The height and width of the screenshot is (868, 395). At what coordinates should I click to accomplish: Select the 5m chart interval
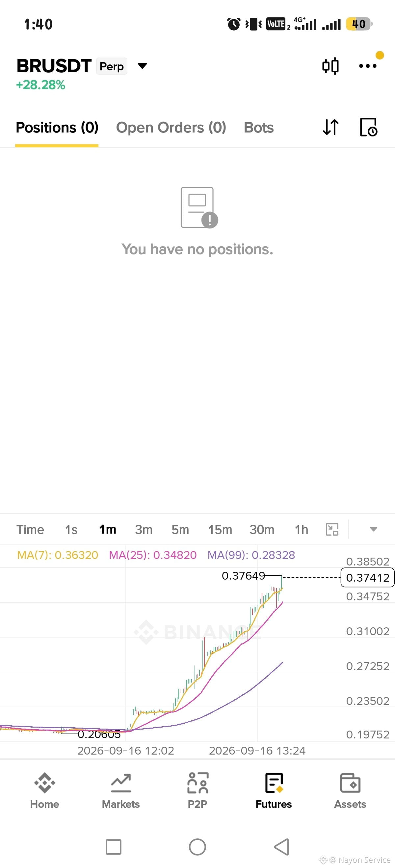[180, 529]
